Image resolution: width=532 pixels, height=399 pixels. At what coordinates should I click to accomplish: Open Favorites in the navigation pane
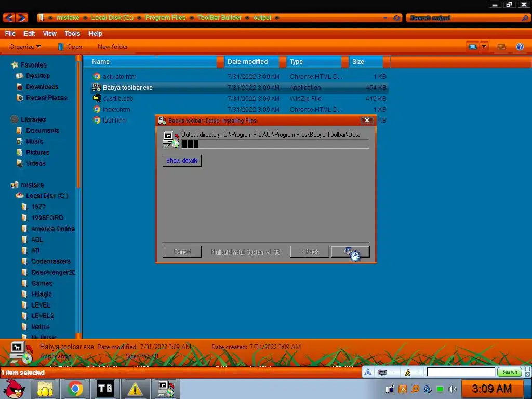tap(33, 65)
